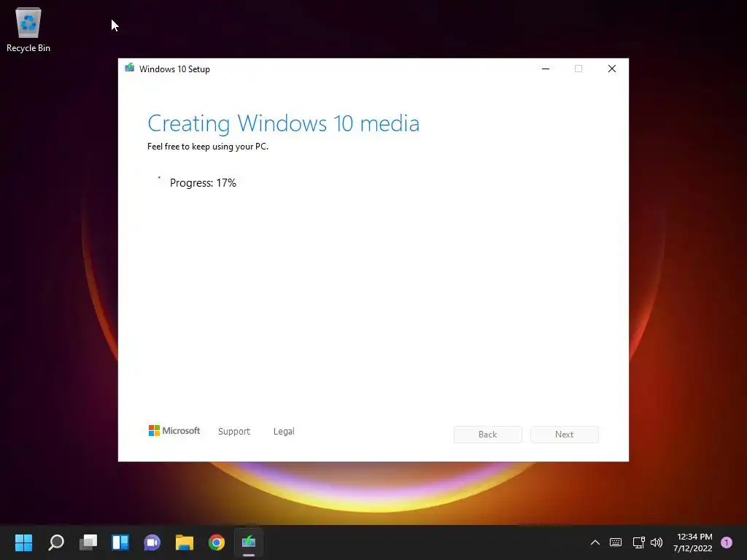747x560 pixels.
Task: Open the Windows Start menu
Action: pos(23,542)
